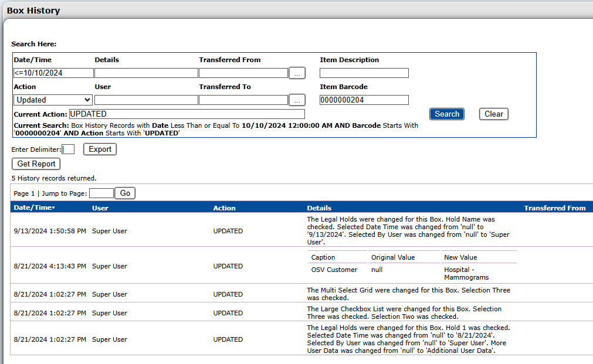Sort by Date/Time column header

33,208
